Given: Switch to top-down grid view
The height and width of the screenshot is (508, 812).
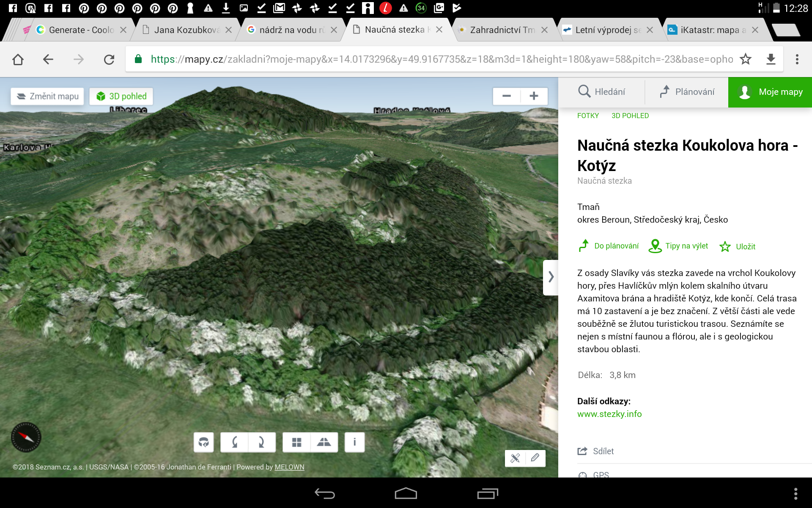Looking at the screenshot, I should 296,442.
